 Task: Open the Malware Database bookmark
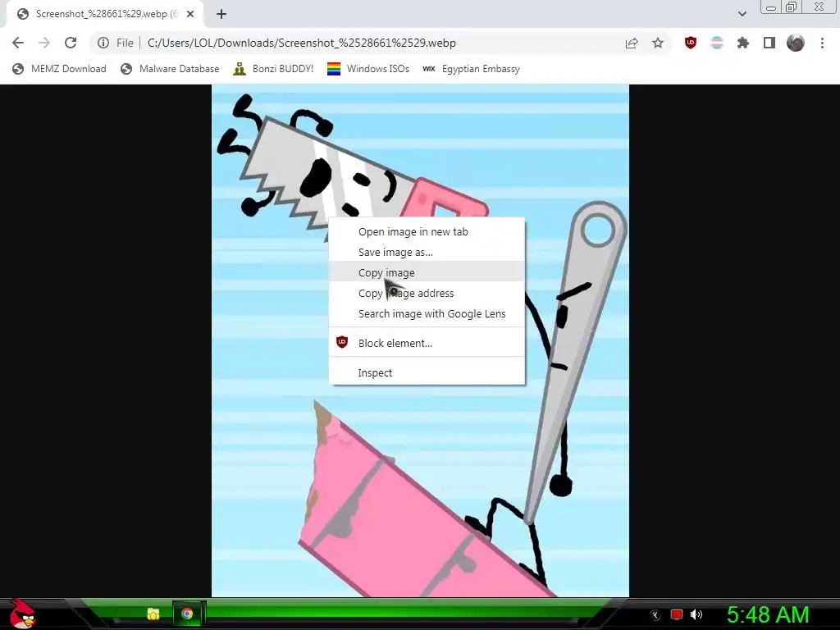(170, 69)
